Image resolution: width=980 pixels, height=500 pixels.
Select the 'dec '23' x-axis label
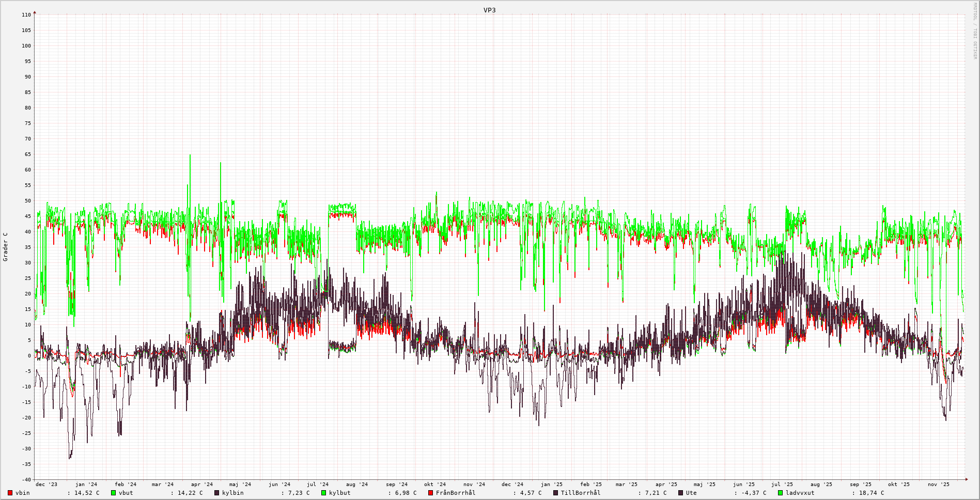pyautogui.click(x=46, y=485)
